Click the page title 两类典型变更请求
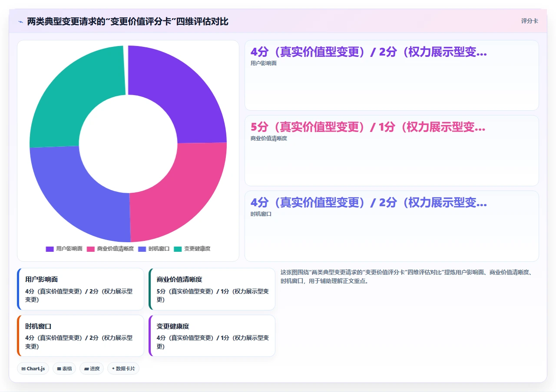 pos(128,22)
